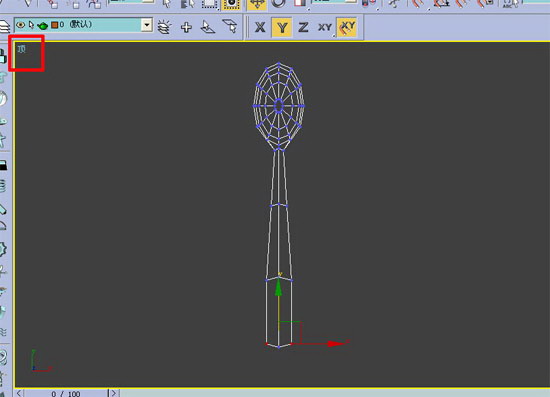Open the layer manager icon

tap(4, 26)
